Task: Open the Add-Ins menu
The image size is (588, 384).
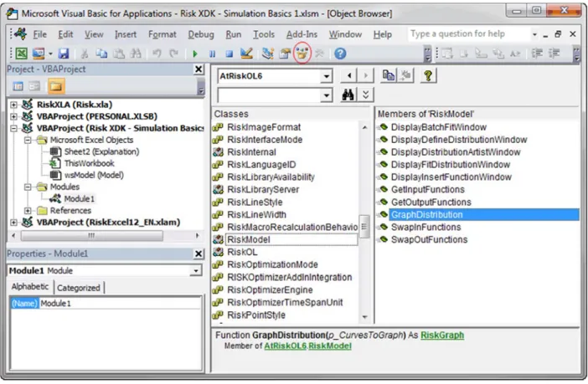Action: [x=302, y=34]
